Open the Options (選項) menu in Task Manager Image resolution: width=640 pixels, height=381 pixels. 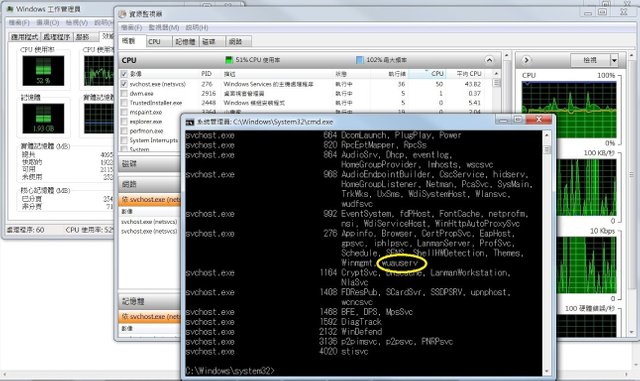pyautogui.click(x=48, y=22)
